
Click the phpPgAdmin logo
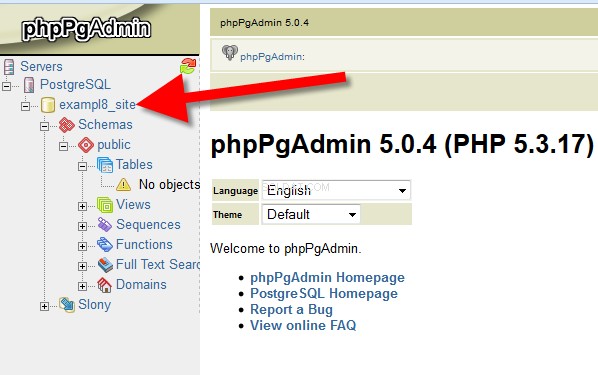click(86, 29)
